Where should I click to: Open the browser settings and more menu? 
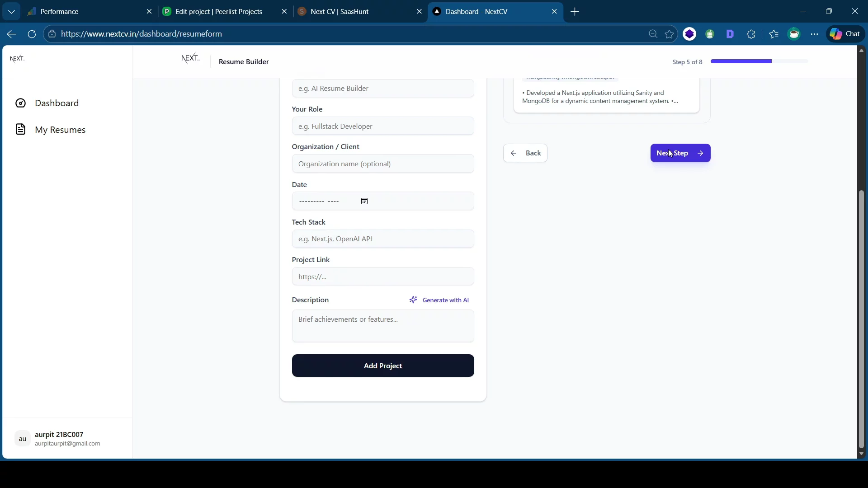[x=815, y=34]
